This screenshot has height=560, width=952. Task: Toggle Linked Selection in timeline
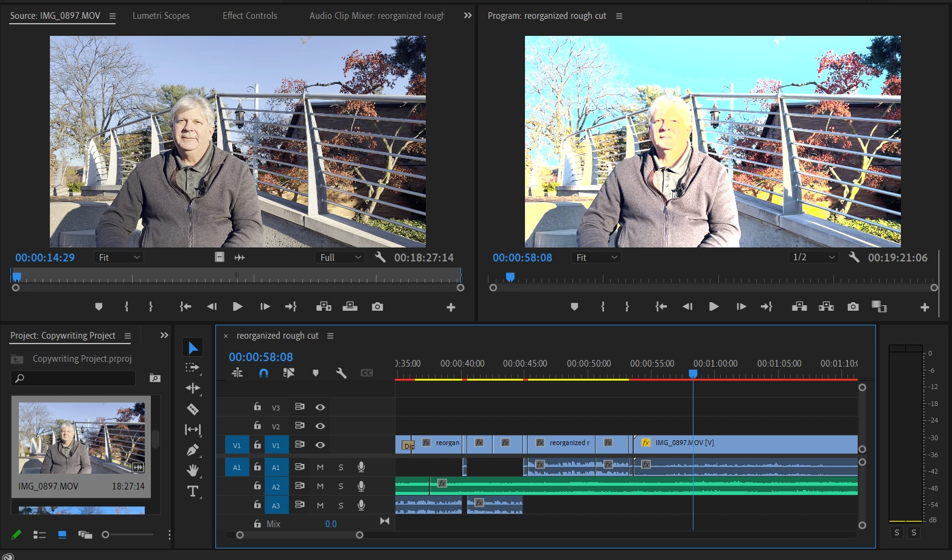click(289, 373)
